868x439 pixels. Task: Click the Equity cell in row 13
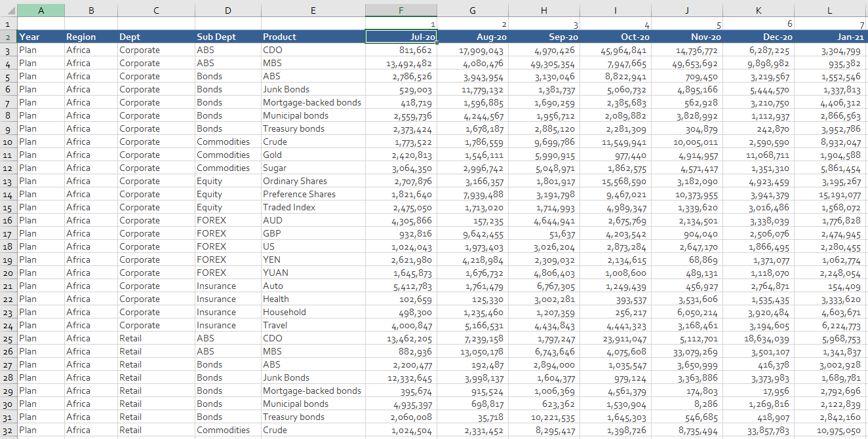[x=227, y=181]
